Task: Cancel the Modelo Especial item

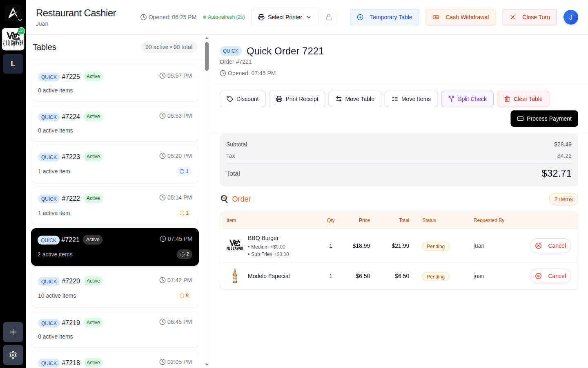Action: (x=550, y=276)
